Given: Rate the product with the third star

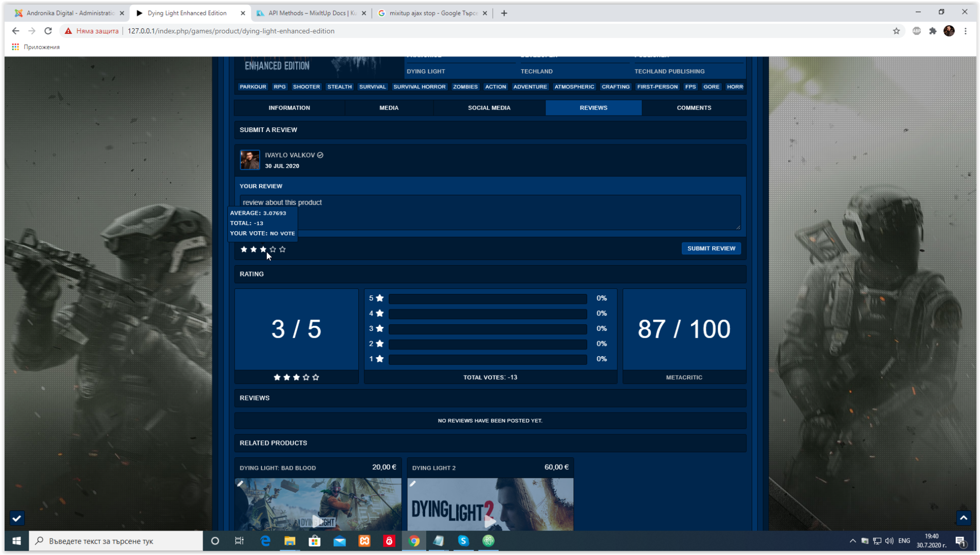Looking at the screenshot, I should tap(263, 249).
